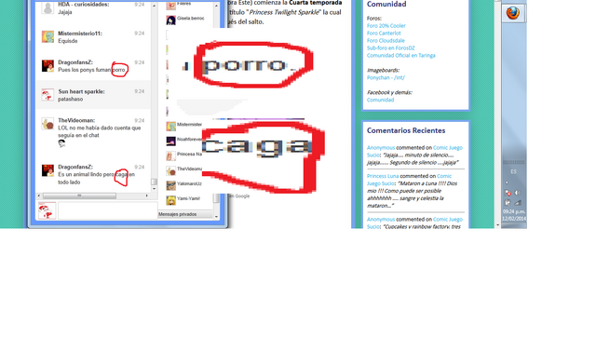Open the Ponychan - /int/ link

pyautogui.click(x=386, y=77)
